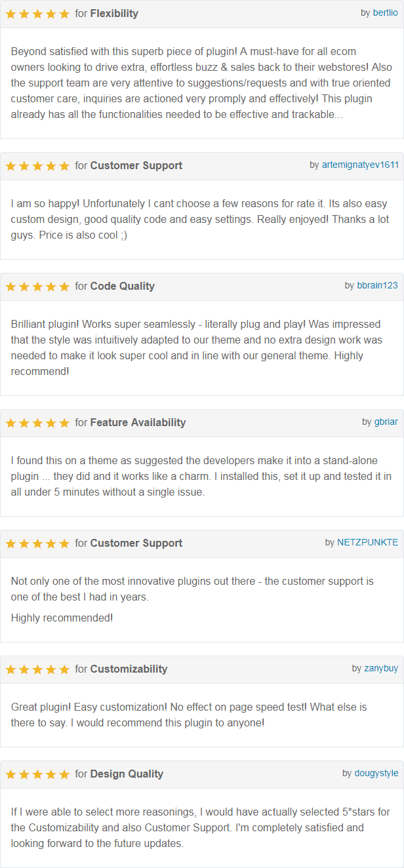Open the artemignatyev1611 profile link
This screenshot has height=868, width=404.
point(359,165)
